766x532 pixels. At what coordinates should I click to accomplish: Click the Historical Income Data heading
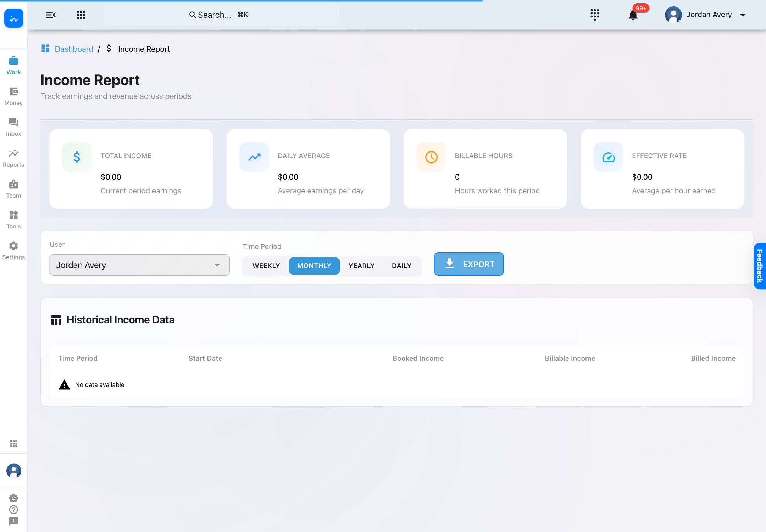[x=120, y=320]
